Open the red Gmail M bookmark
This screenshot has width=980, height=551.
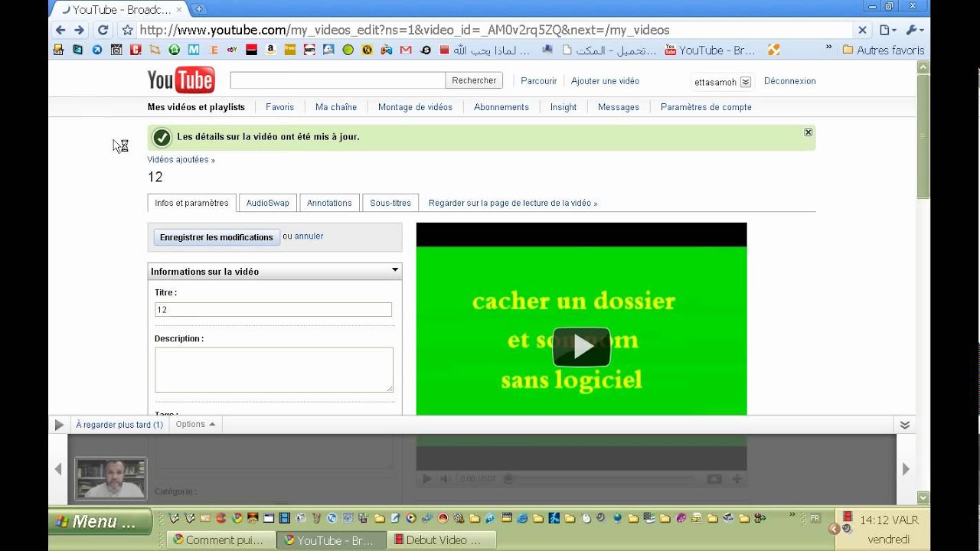[x=406, y=50]
